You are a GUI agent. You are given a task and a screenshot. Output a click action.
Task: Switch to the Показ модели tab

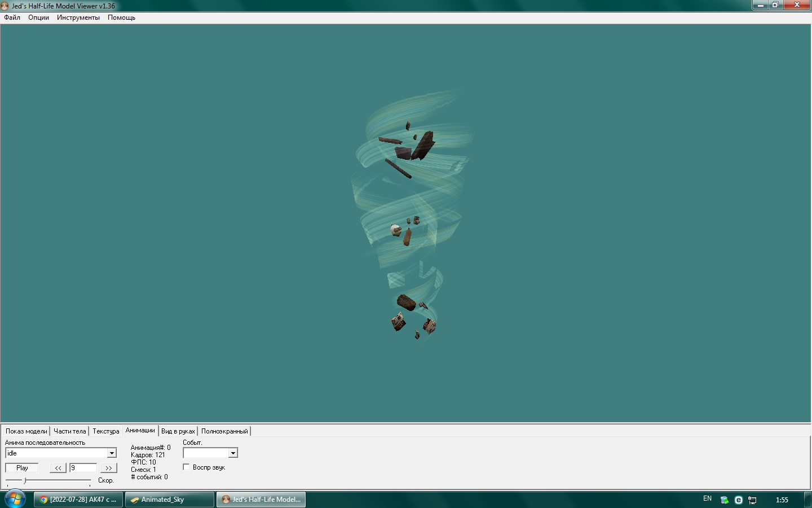pos(27,431)
